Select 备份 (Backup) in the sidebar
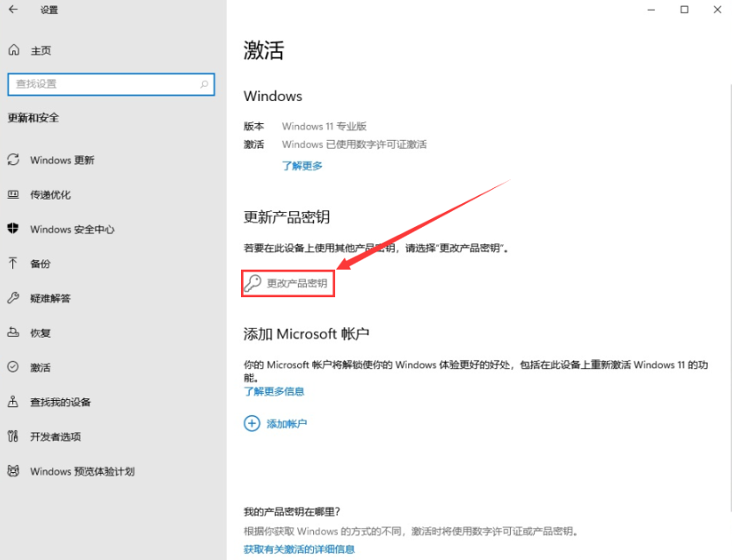The image size is (736, 560). click(x=40, y=264)
